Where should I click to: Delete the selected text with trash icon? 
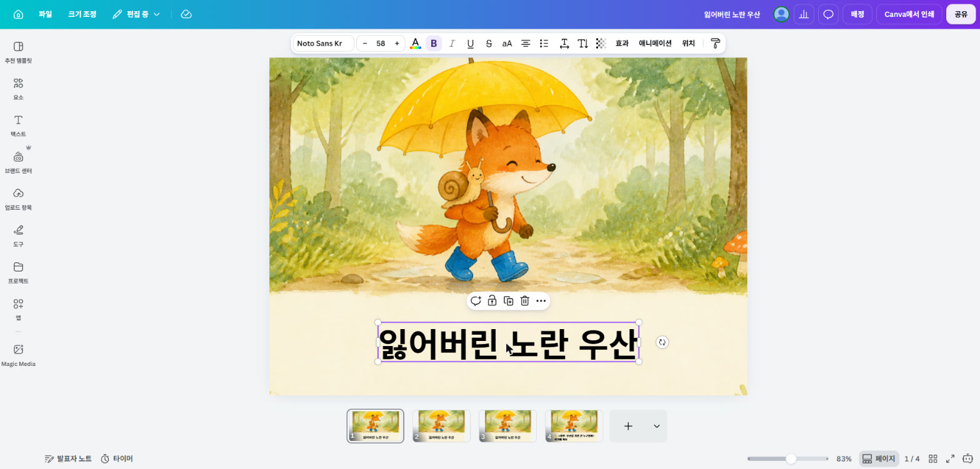tap(525, 301)
